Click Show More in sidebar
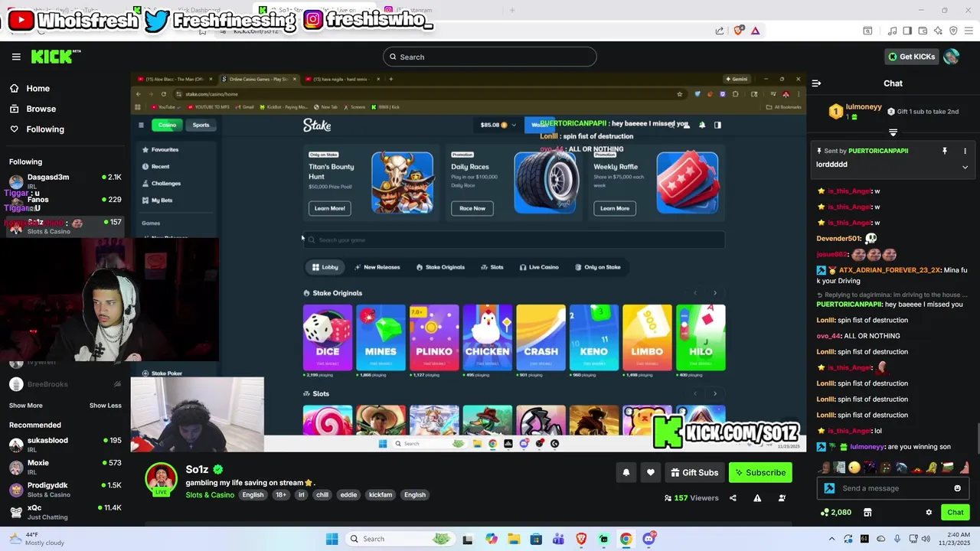Screen dimensions: 980x551 pos(26,406)
